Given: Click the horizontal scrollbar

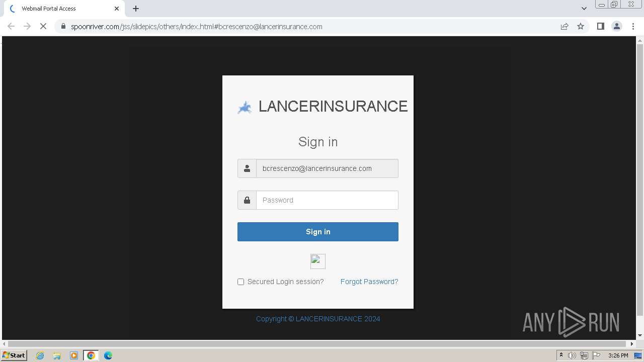Looking at the screenshot, I should click(317, 344).
